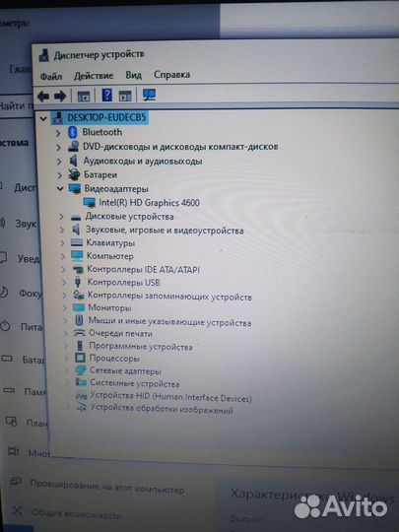Click the mouse icon beside Мыши и иные указывающие устройства
This screenshot has height=532, width=399.
point(79,320)
